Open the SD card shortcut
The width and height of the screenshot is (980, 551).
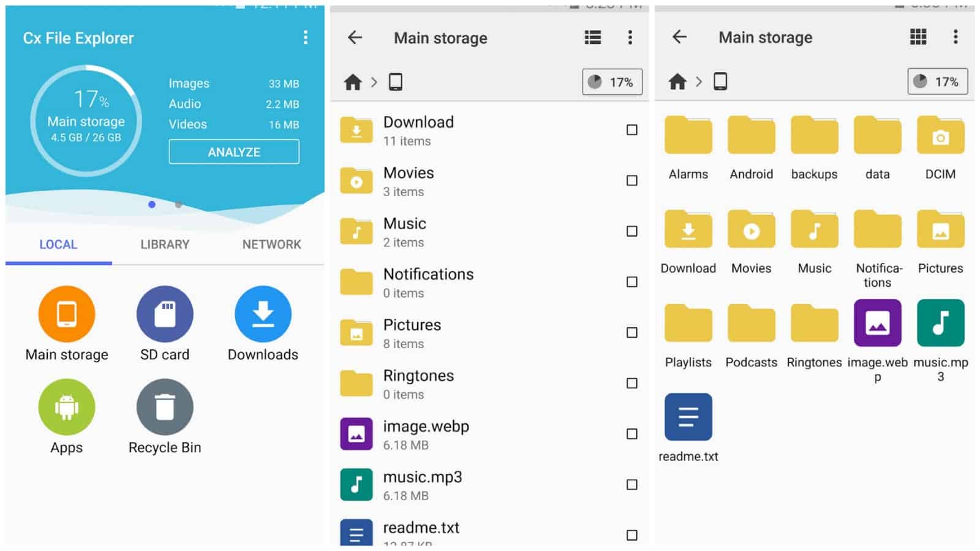pos(165,314)
